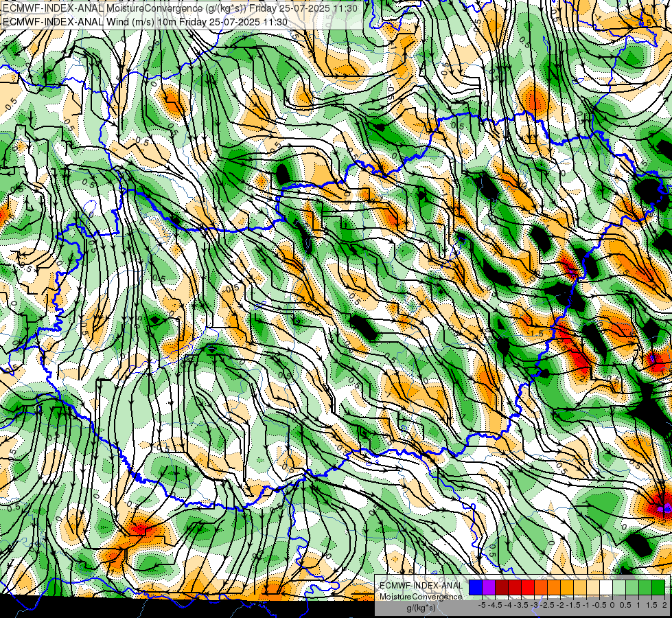Pick the darkest red legend swatch
672x618 pixels.
pyautogui.click(x=502, y=588)
